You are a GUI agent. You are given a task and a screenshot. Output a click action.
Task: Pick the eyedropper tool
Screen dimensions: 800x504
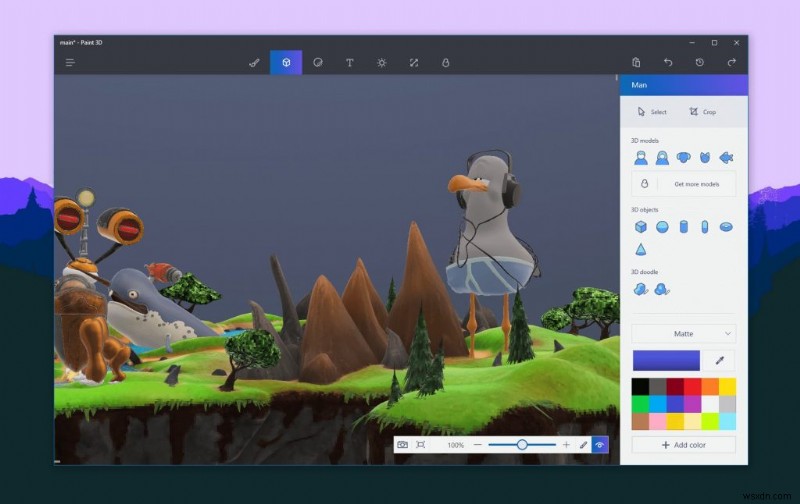click(719, 361)
